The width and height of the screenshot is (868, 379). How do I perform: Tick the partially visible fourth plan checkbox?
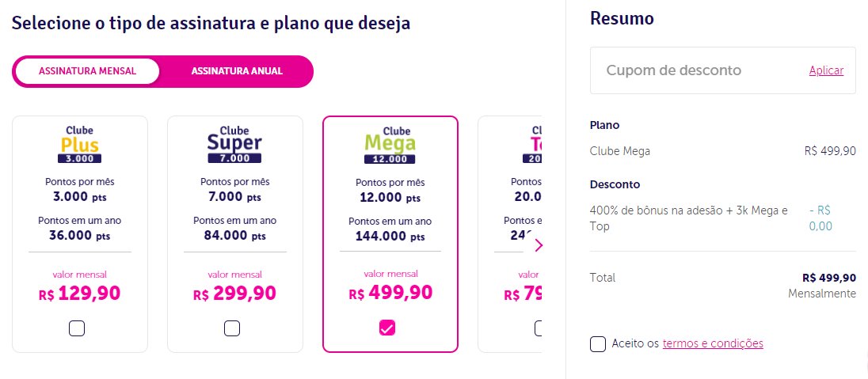(538, 328)
